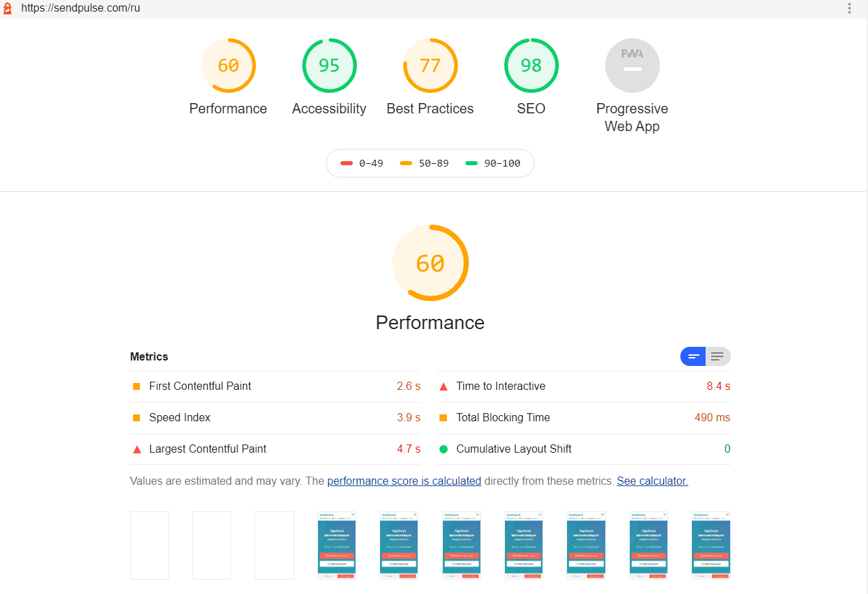868x594 pixels.
Task: Switch metrics to expanded description view
Action: click(x=717, y=356)
